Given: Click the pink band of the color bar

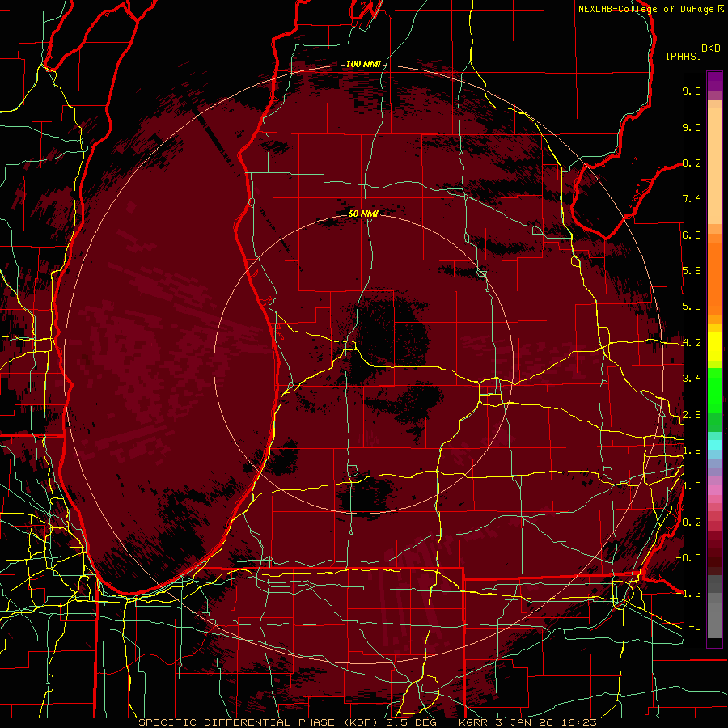Looking at the screenshot, I should 714,490.
